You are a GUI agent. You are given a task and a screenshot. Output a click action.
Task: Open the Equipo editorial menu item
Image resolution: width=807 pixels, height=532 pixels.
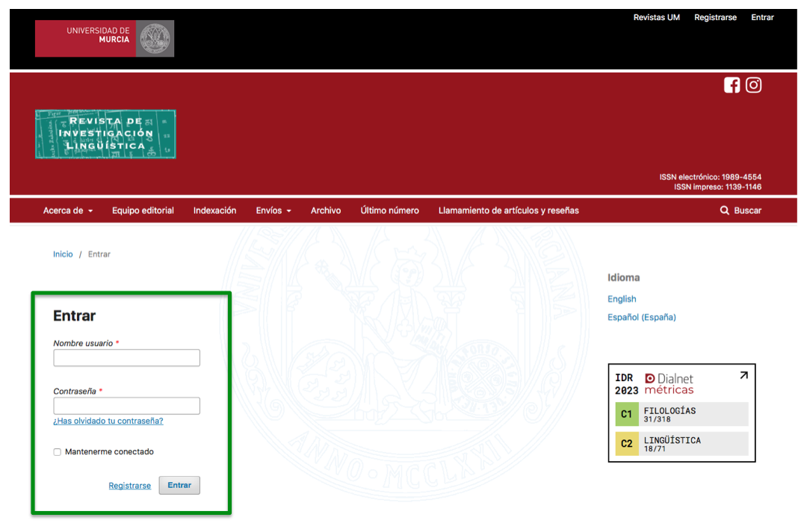click(x=143, y=211)
